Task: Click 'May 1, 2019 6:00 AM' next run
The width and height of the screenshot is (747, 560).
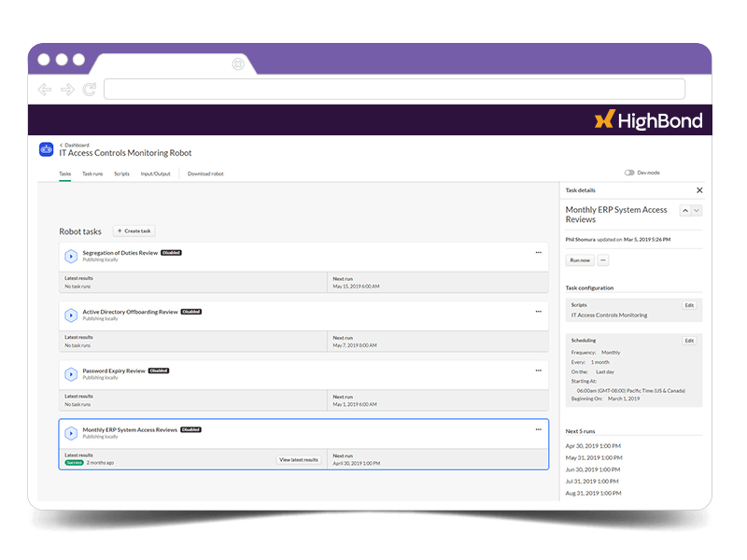Action: tap(355, 405)
